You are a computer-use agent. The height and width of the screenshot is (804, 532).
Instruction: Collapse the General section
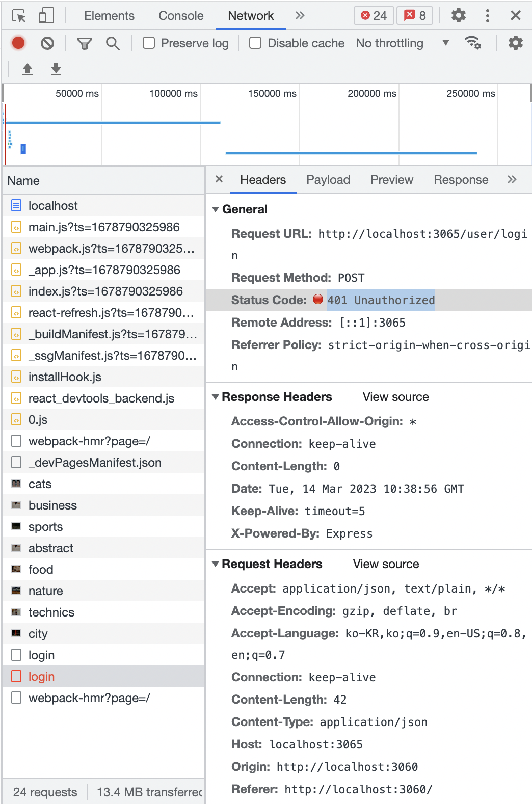click(216, 209)
